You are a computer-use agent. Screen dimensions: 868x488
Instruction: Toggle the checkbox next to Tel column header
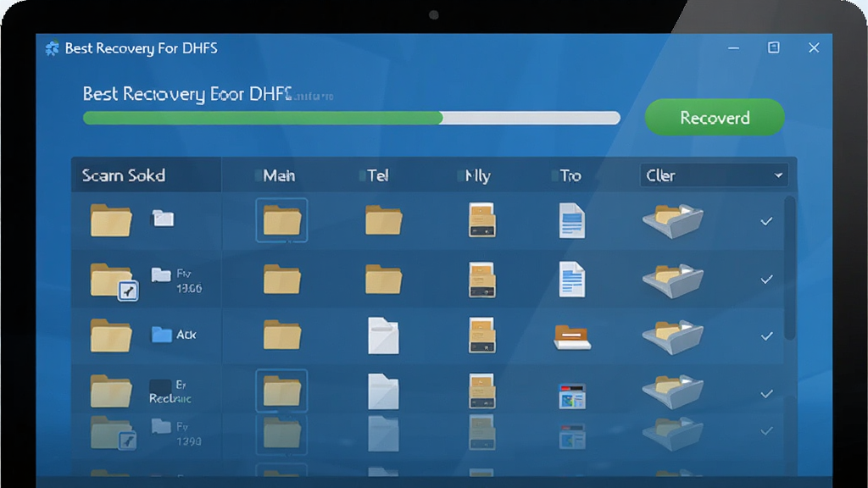[363, 176]
